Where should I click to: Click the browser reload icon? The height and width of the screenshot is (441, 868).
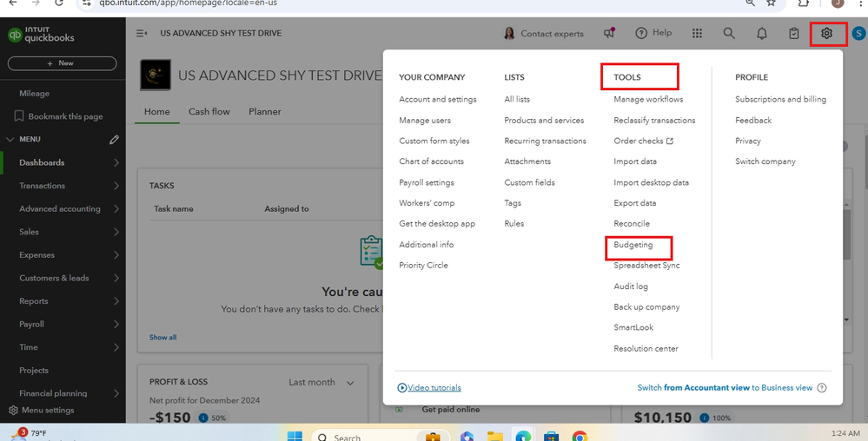pyautogui.click(x=59, y=3)
